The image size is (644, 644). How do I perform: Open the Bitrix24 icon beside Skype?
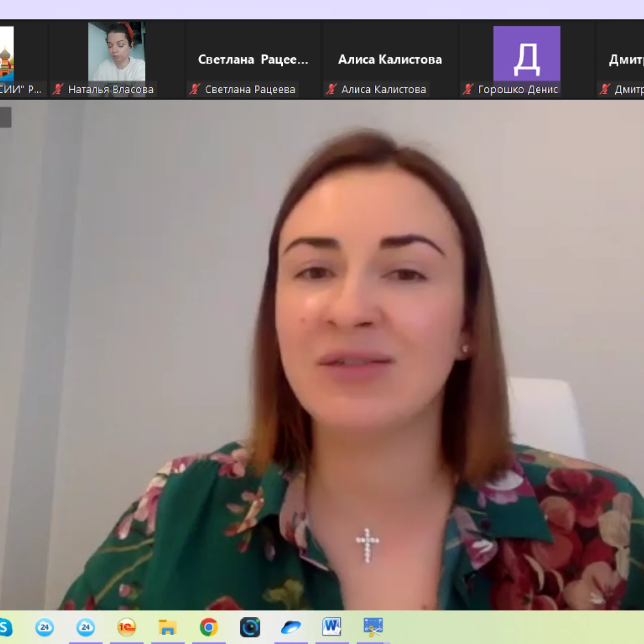pos(44,627)
